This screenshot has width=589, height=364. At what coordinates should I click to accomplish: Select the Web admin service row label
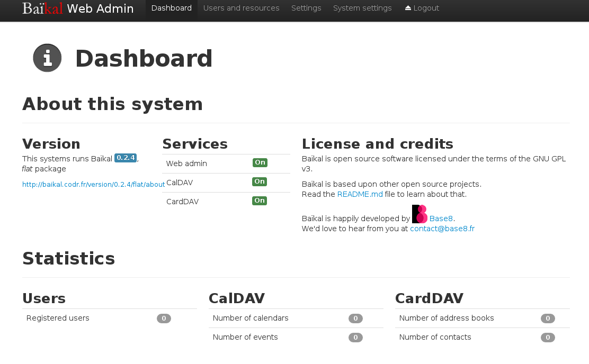tap(186, 163)
